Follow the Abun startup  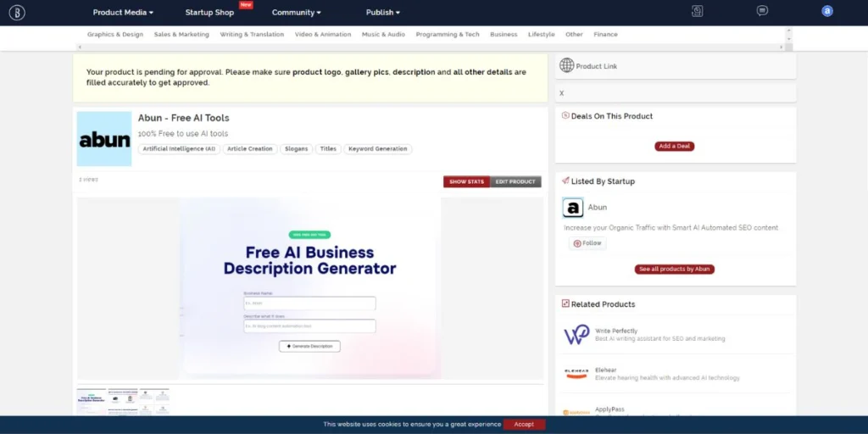tap(587, 243)
